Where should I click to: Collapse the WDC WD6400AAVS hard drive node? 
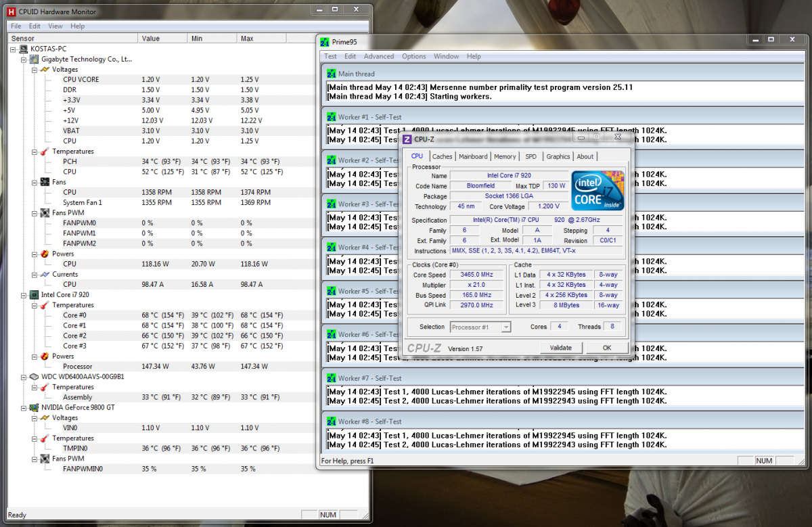(24, 377)
